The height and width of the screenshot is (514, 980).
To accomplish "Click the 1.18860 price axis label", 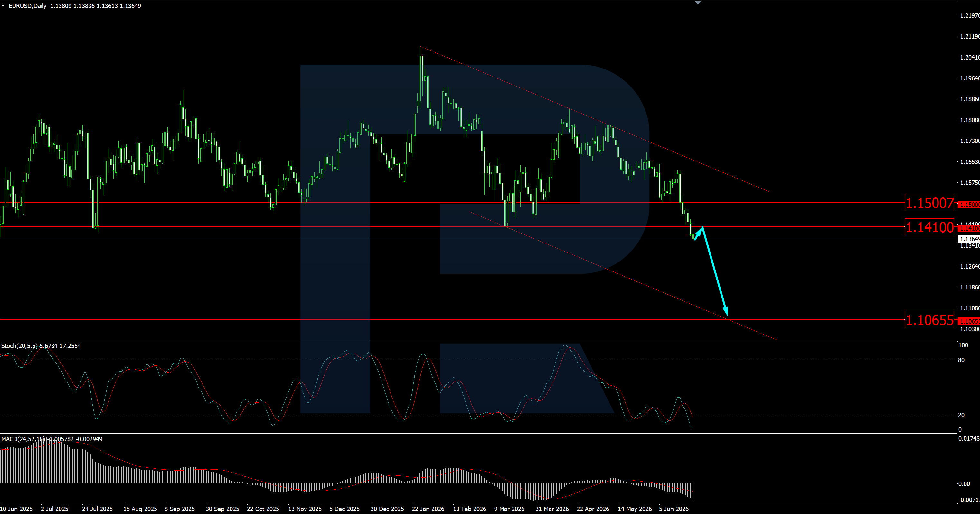I will click(x=970, y=99).
